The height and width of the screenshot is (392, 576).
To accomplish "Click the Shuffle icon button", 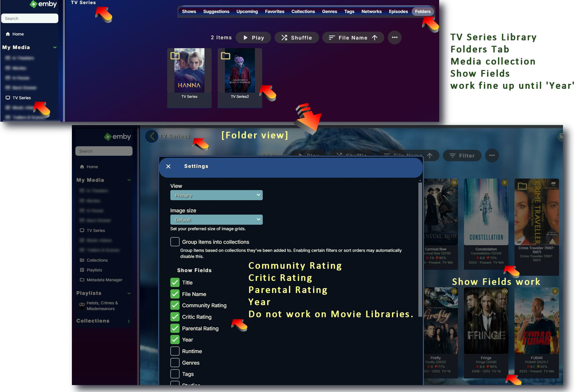I will pyautogui.click(x=284, y=38).
